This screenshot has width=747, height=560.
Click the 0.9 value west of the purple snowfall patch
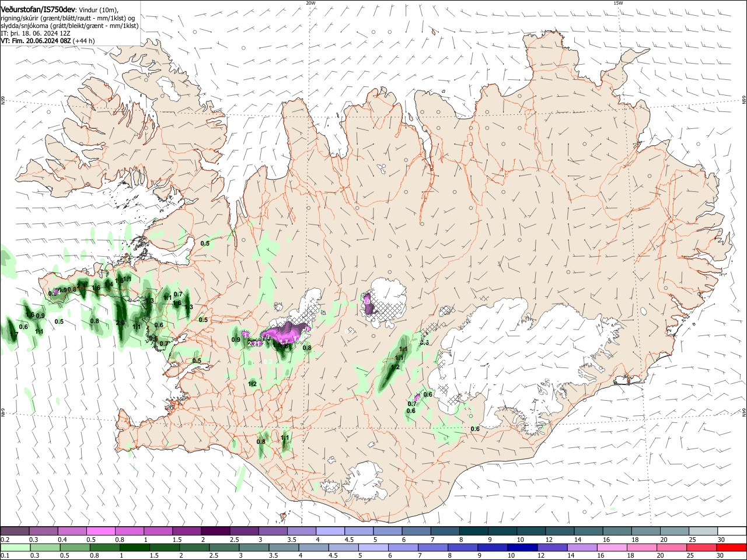(x=236, y=339)
